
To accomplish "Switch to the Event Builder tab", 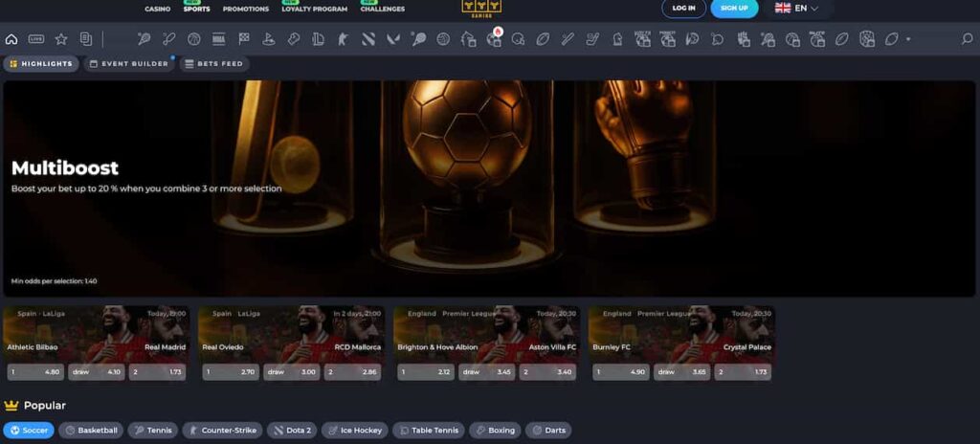I will coord(129,64).
